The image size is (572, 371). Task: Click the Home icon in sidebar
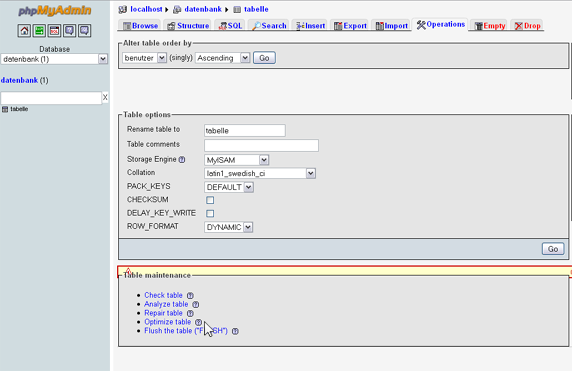[24, 31]
